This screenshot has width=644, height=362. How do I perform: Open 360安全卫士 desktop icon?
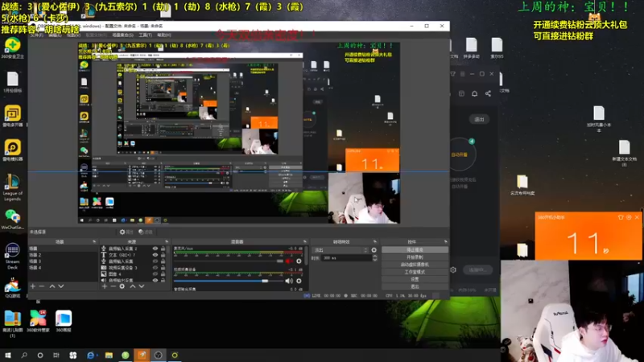[12, 48]
